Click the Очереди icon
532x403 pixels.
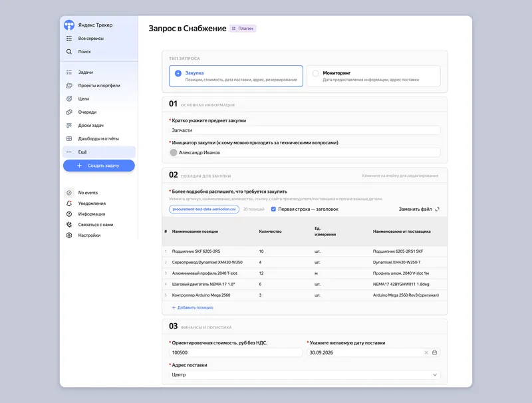[x=69, y=112]
